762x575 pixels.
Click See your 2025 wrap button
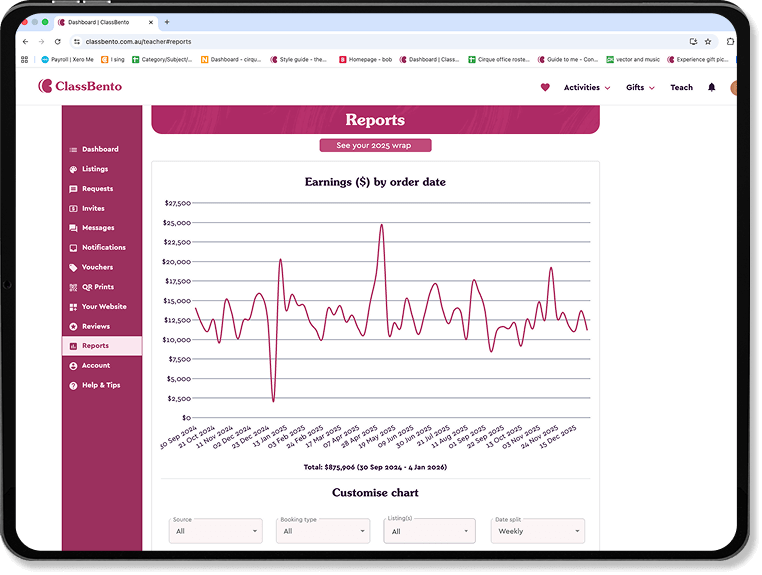(x=375, y=145)
